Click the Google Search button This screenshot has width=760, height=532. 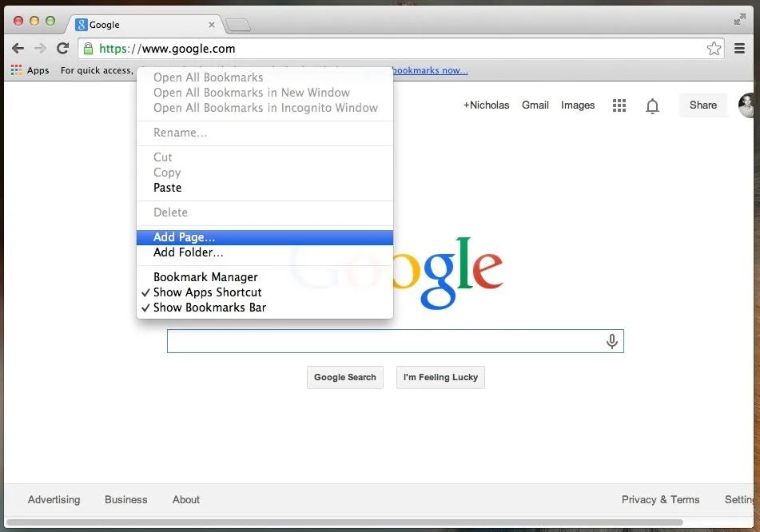[345, 378]
